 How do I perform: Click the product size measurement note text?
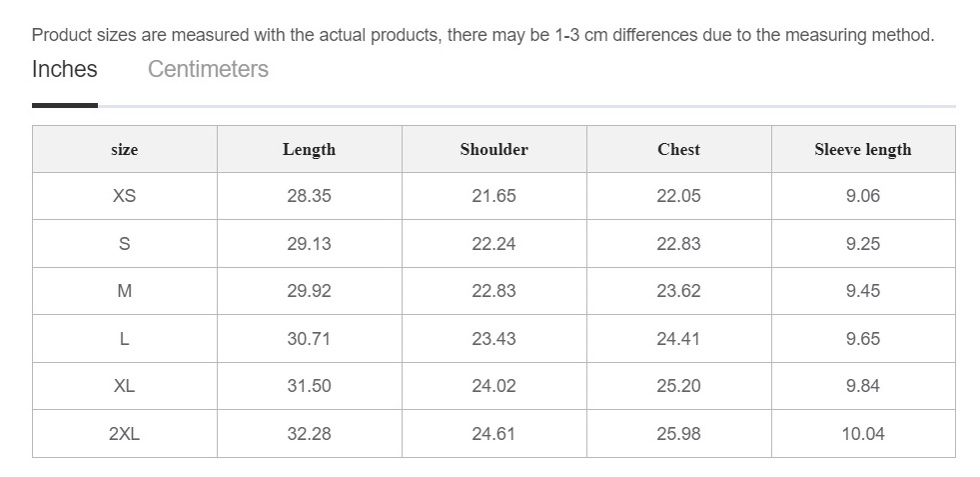coord(484,35)
